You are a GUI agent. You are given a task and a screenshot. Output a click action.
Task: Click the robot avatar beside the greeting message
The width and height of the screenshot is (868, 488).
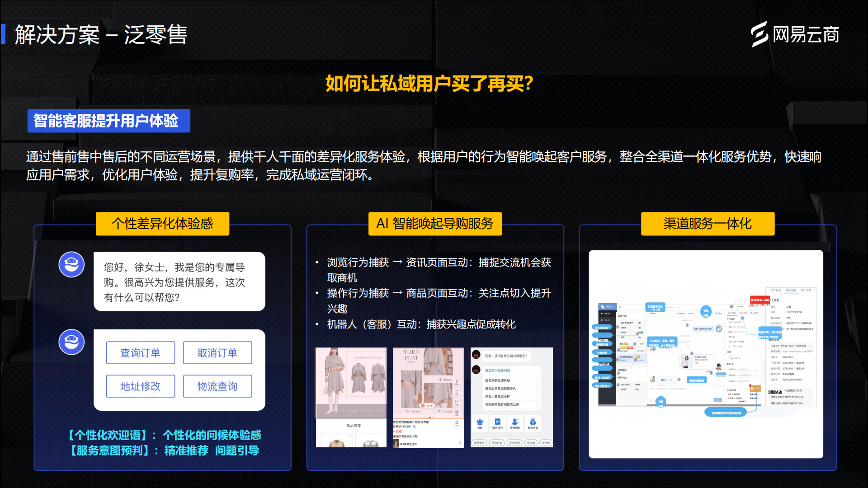pos(71,264)
